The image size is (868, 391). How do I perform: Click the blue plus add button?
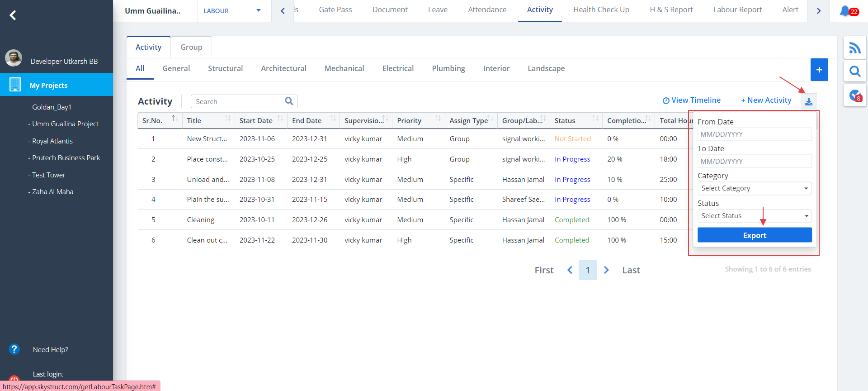pos(819,70)
